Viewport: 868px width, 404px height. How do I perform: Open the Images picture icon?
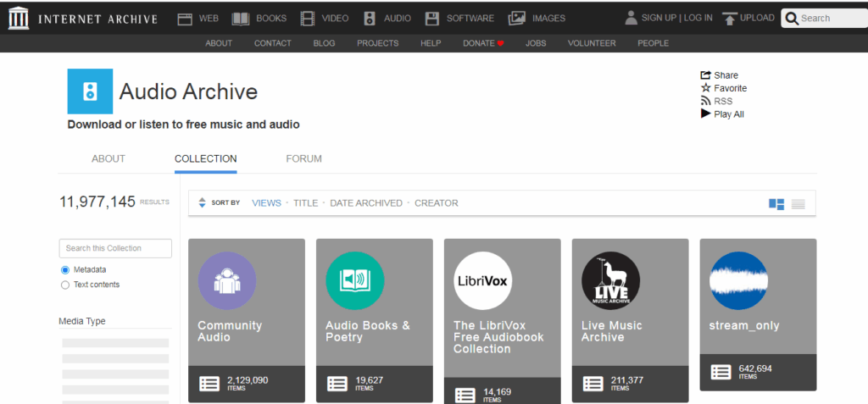[x=516, y=19]
